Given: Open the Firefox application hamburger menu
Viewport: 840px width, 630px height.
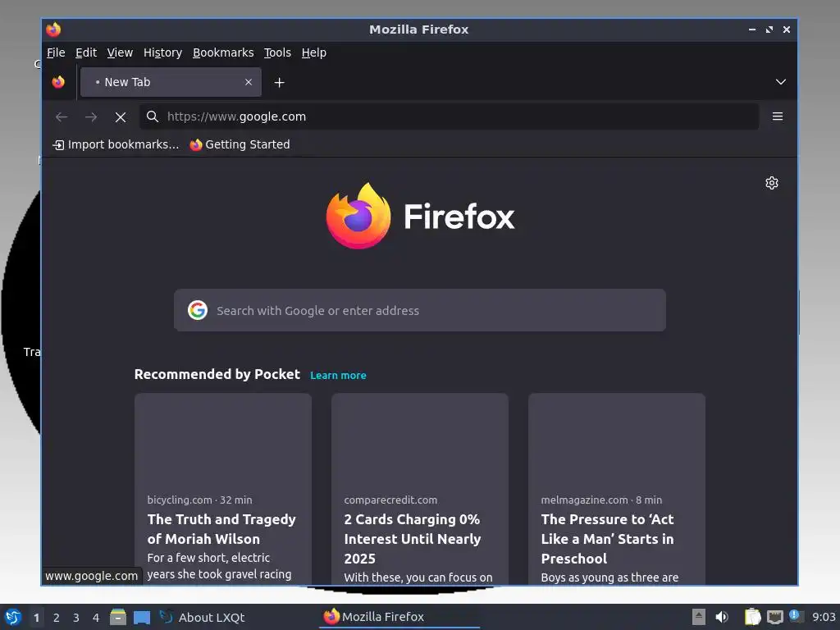Looking at the screenshot, I should 778,116.
